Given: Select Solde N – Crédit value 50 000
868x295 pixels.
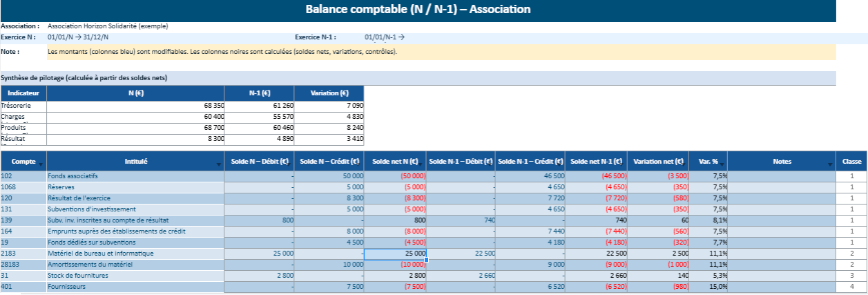Looking at the screenshot, I should tap(329, 176).
